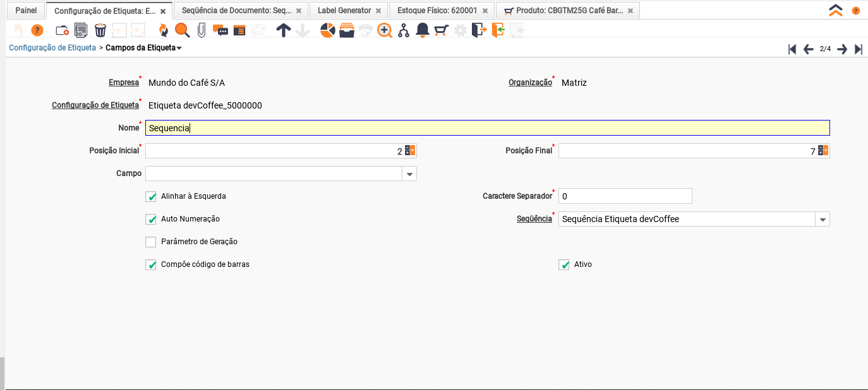Toggle the Auto Numeração checkbox
Screen dimensions: 868x390
(x=151, y=219)
